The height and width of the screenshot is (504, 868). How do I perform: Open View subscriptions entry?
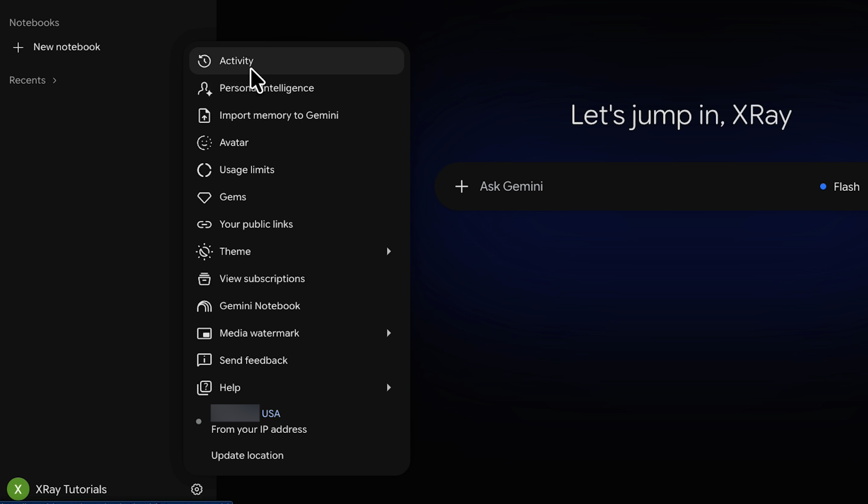pos(296,279)
